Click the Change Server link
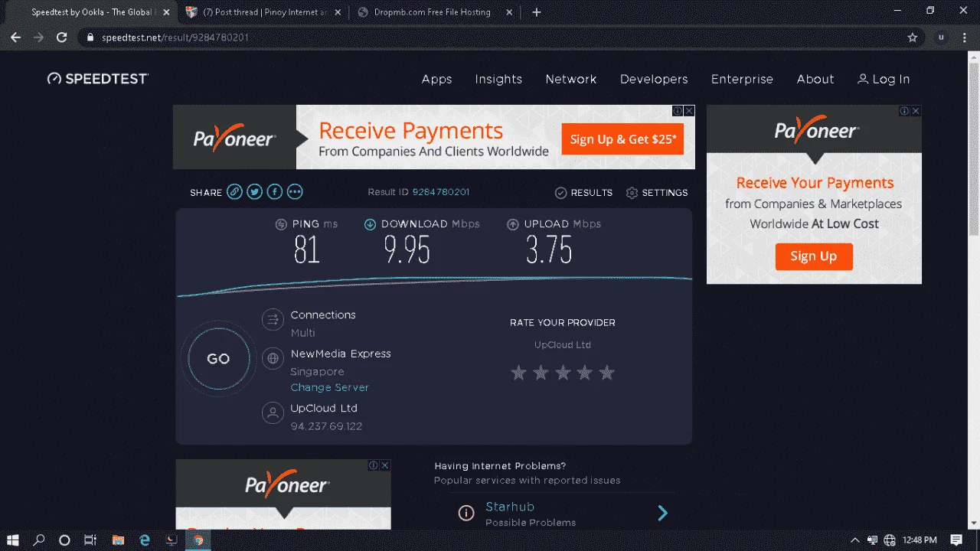This screenshot has width=980, height=551. [329, 387]
